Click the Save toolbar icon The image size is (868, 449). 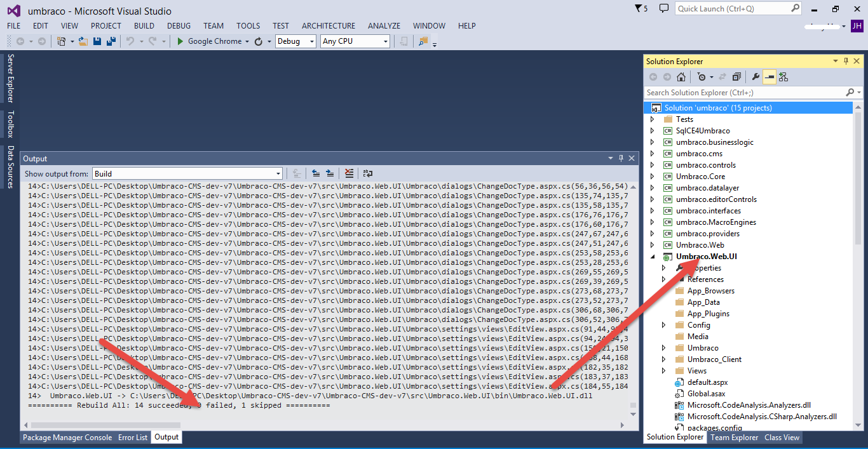97,41
